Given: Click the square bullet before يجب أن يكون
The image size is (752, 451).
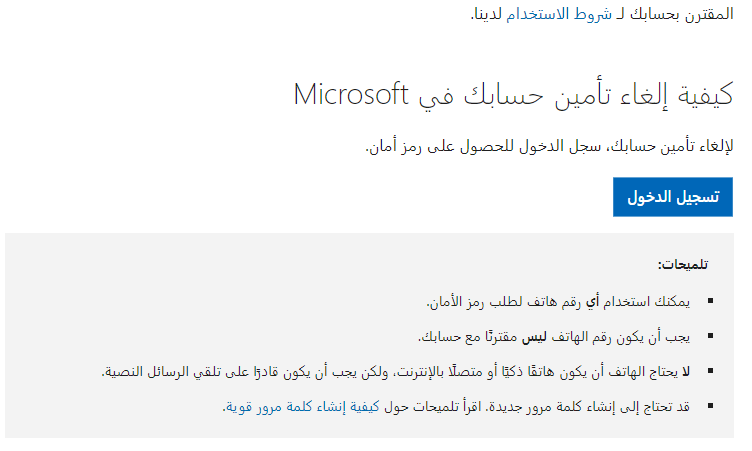Looking at the screenshot, I should coord(711,336).
